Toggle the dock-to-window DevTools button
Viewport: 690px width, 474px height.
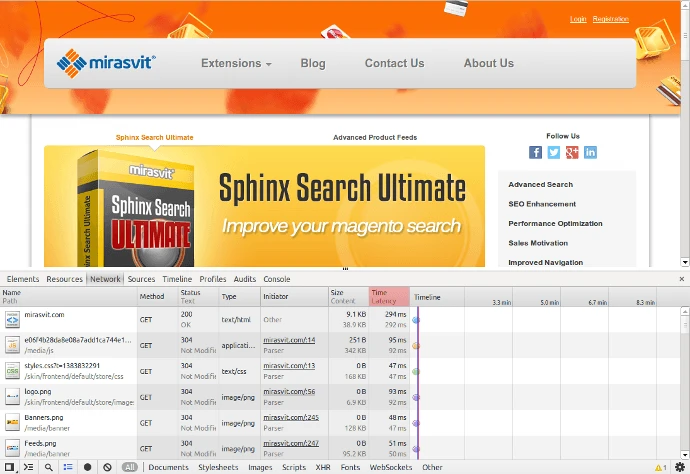9,467
